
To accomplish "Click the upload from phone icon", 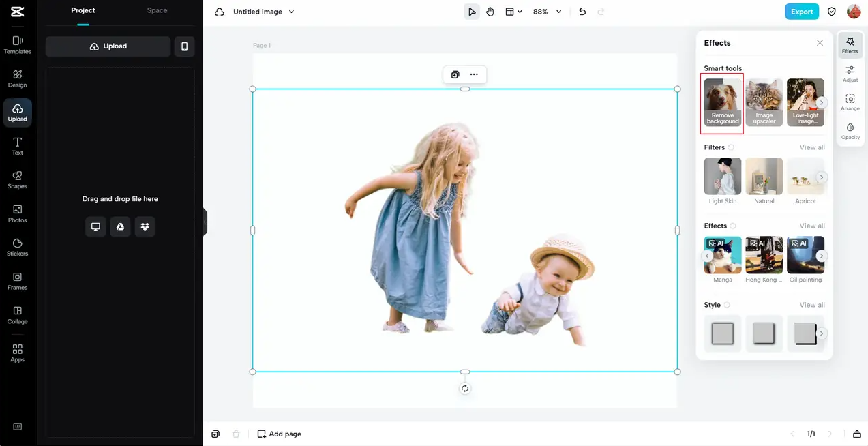I will pyautogui.click(x=184, y=46).
